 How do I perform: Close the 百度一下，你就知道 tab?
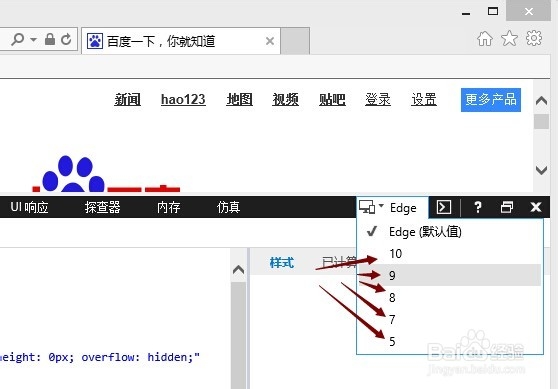270,41
